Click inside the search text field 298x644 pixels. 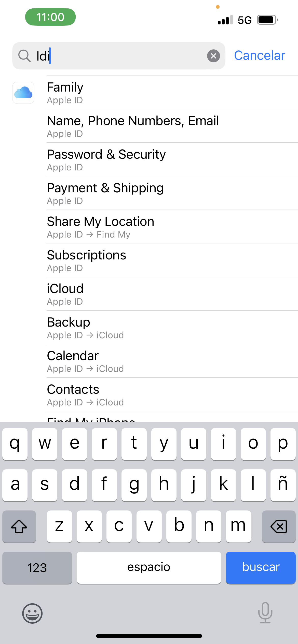pyautogui.click(x=122, y=56)
